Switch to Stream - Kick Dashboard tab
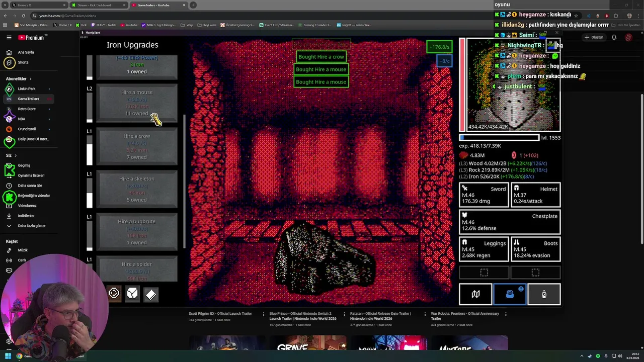Viewport: 644px width, 362px height. tap(98, 5)
